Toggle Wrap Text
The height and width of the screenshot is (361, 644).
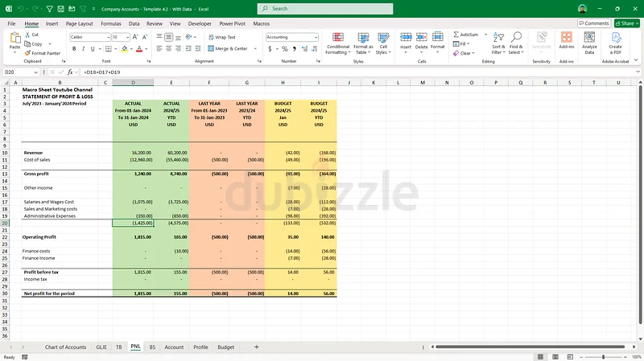coord(222,37)
